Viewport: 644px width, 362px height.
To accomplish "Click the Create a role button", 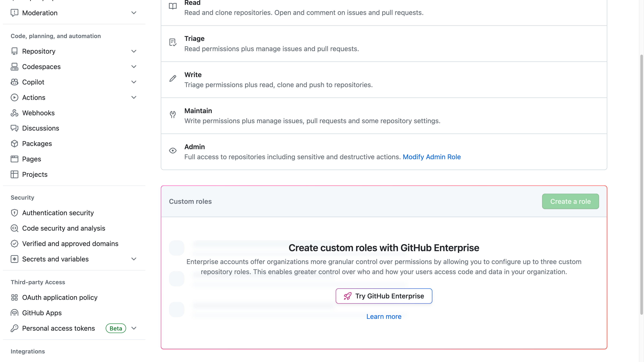I will pos(570,201).
